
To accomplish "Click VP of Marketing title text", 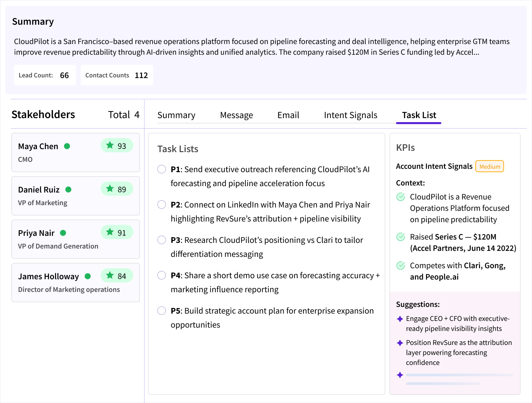I will point(43,203).
